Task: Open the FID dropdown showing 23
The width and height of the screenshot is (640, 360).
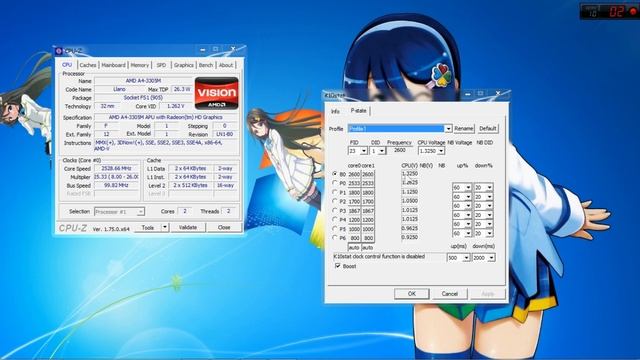Action: tap(364, 151)
